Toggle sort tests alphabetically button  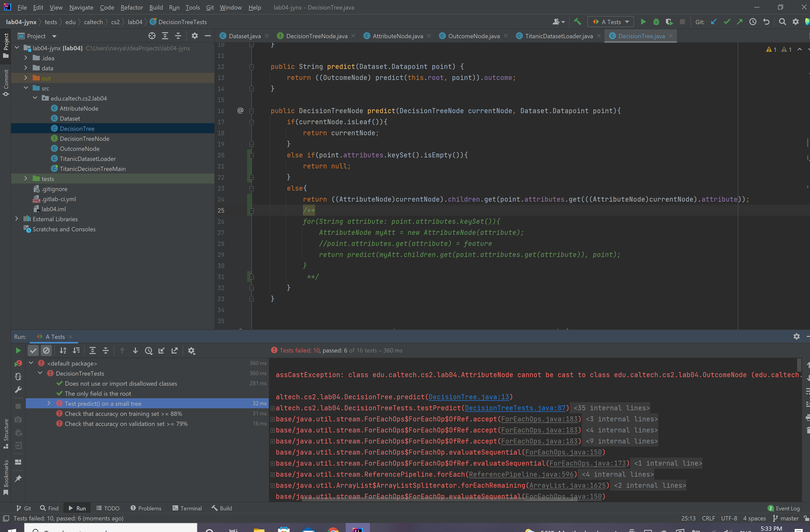pyautogui.click(x=63, y=350)
